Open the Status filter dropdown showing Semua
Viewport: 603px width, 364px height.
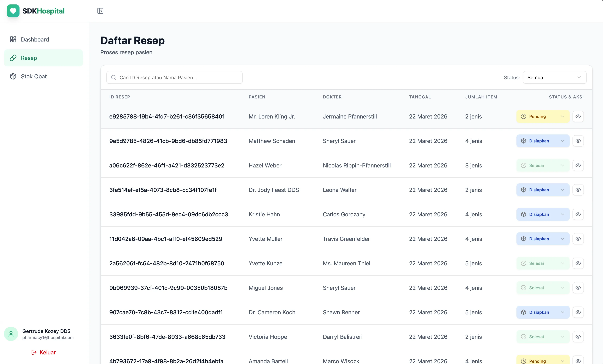(x=554, y=78)
